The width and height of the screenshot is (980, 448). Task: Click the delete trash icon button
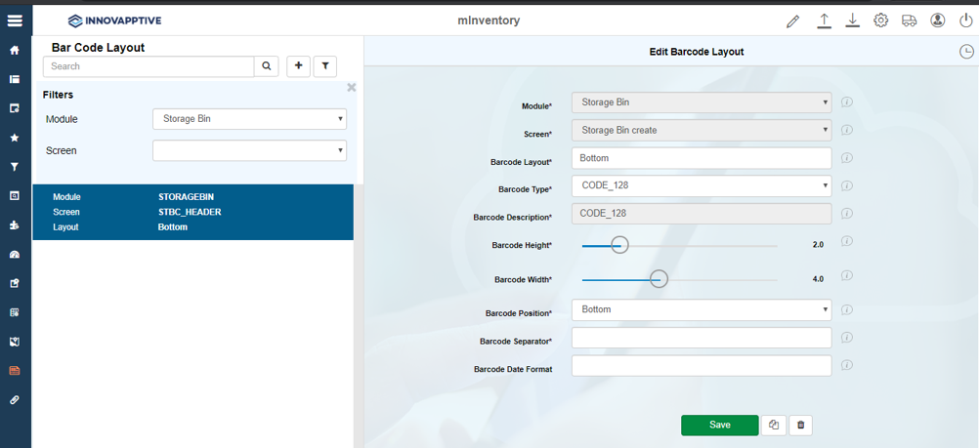pos(800,425)
